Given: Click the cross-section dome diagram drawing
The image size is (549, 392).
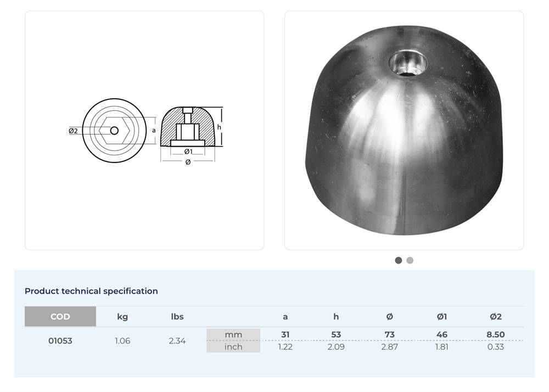Looking at the screenshot, I should coord(188,127).
